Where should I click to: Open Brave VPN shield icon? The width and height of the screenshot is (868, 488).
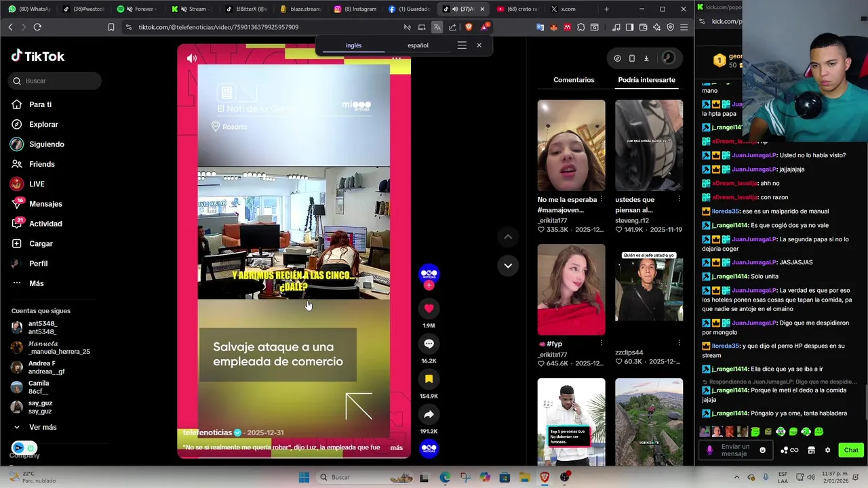click(670, 27)
